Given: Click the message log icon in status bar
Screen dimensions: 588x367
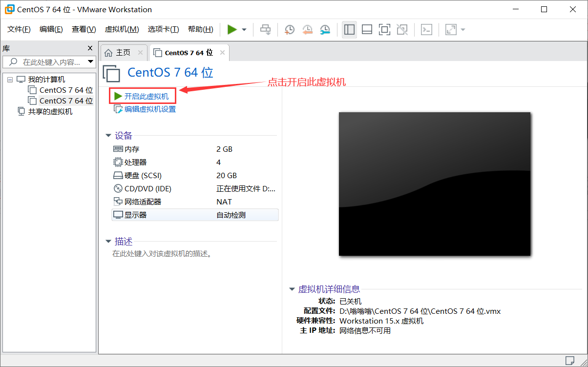Looking at the screenshot, I should point(569,361).
